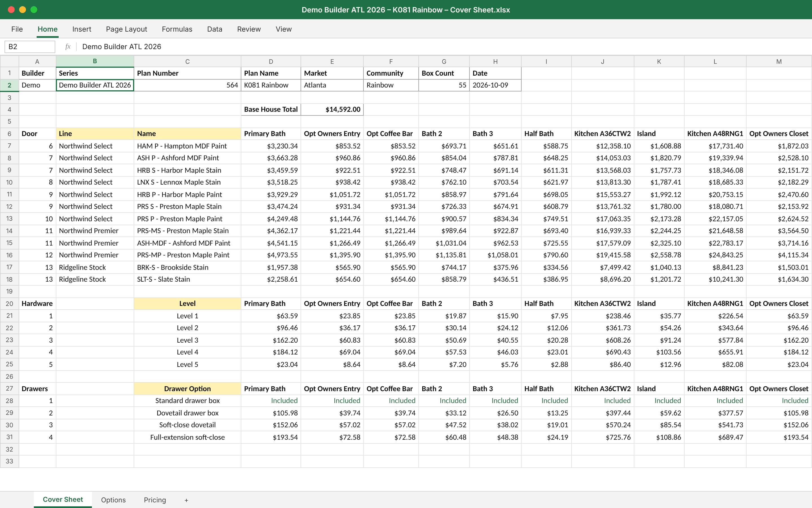Viewport: 812px width, 508px height.
Task: Click the date cell 2026-10-09
Action: point(495,85)
